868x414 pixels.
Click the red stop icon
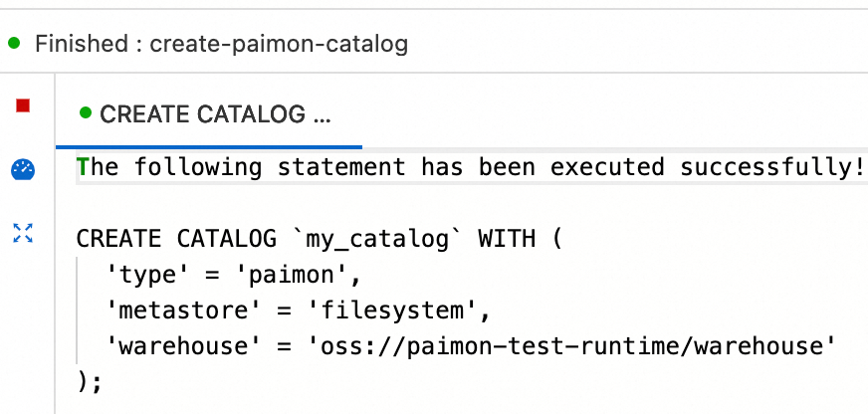pos(23,105)
